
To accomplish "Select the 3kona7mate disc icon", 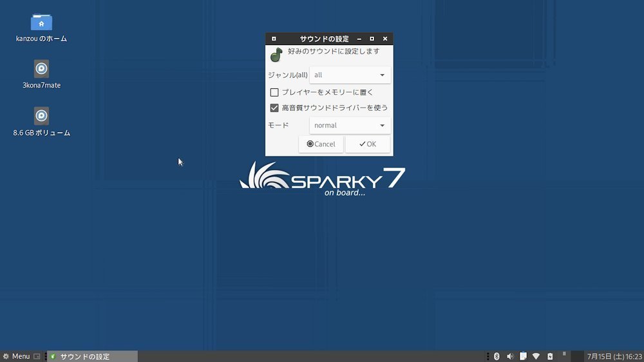I will 41,69.
